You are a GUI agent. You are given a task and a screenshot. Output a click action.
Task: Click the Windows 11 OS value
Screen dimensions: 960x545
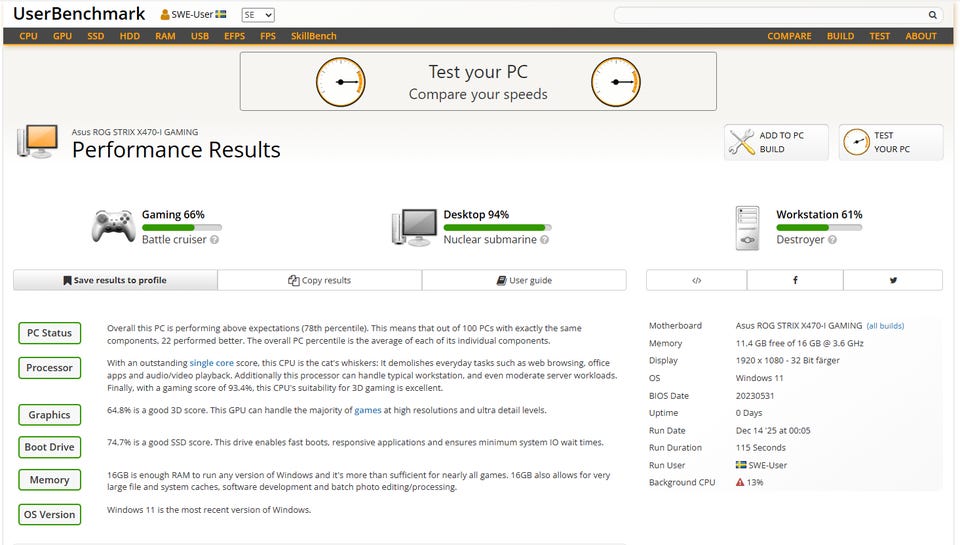(759, 378)
